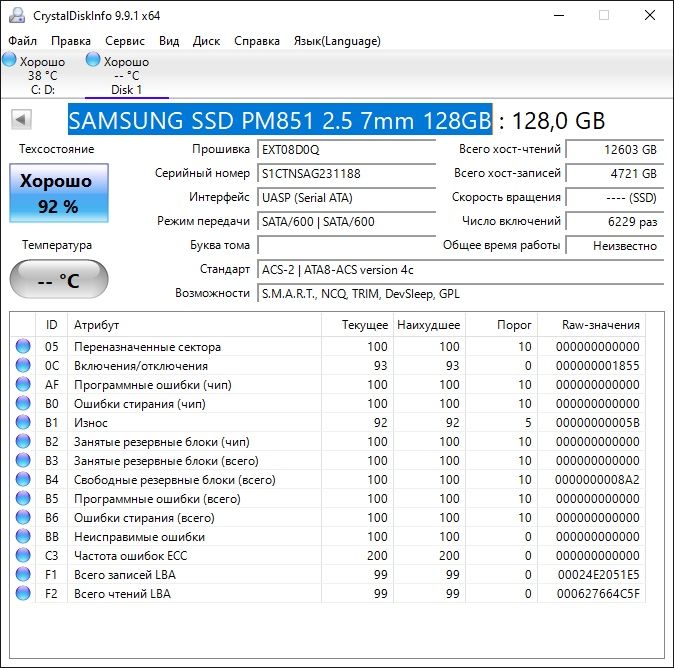Click status icon of Износ row

pos(23,422)
